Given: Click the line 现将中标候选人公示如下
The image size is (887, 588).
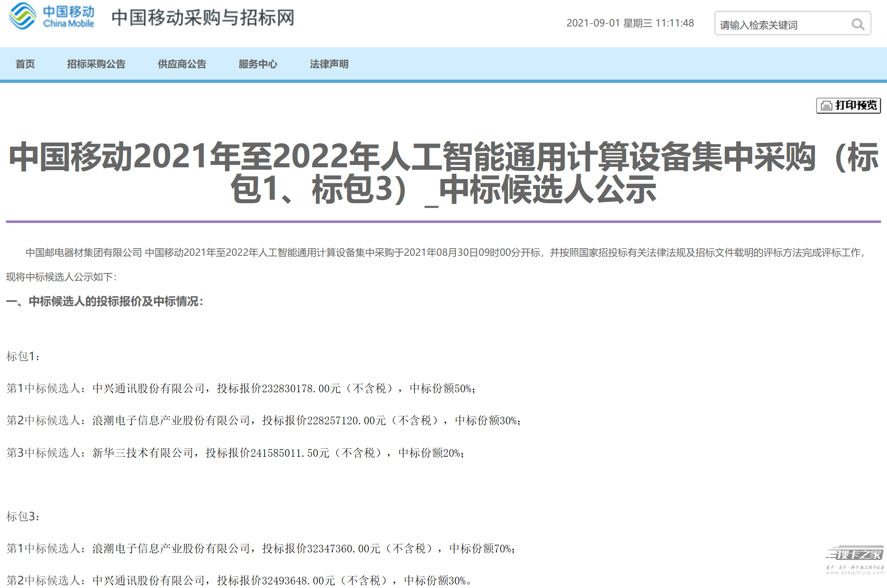Looking at the screenshot, I should (x=61, y=277).
